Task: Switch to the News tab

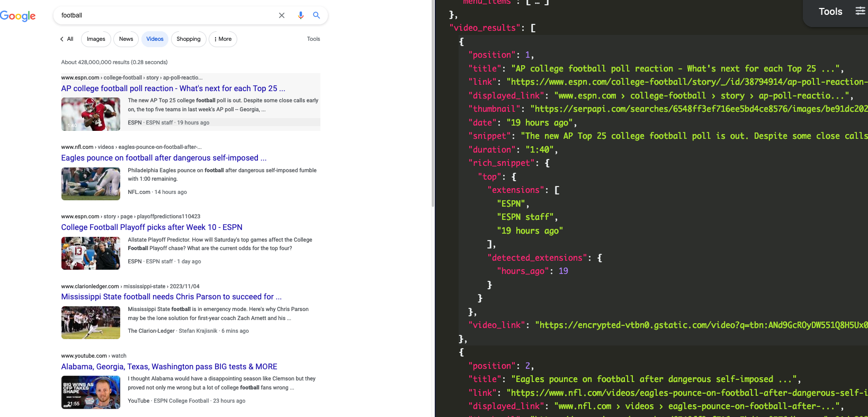Action: tap(126, 39)
